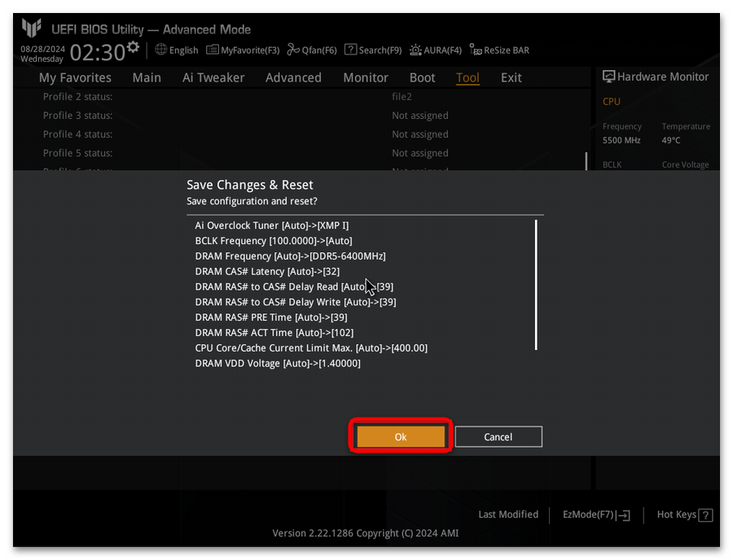The image size is (733, 560).
Task: Confirm save with the Ok button
Action: pos(401,437)
